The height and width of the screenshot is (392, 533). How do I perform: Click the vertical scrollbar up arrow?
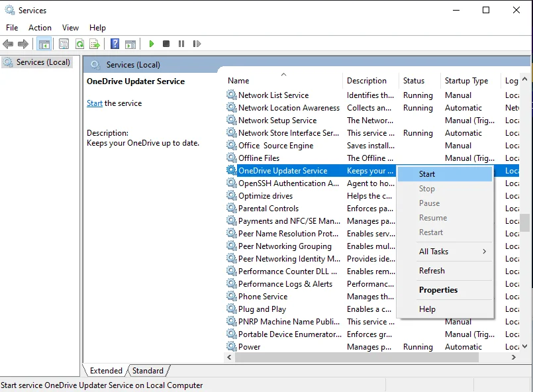[x=524, y=79]
